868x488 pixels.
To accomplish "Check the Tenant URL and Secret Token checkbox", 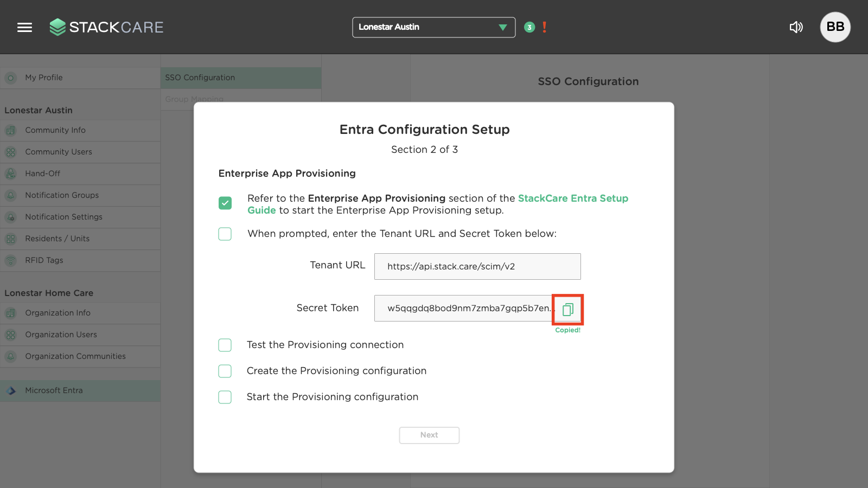I will point(225,234).
